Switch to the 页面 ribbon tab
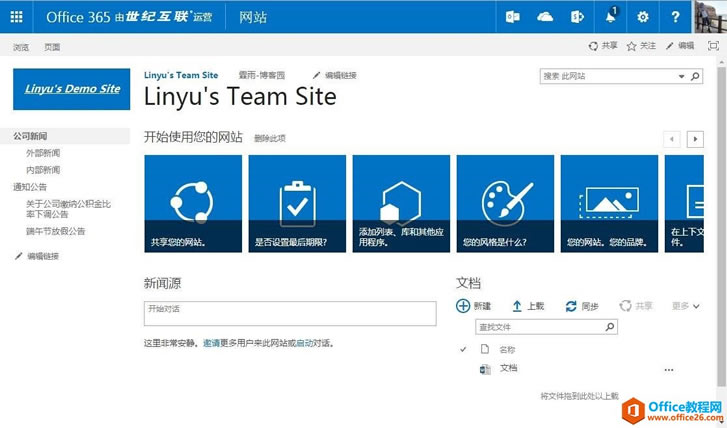Screen dimensions: 727x428 point(52,47)
